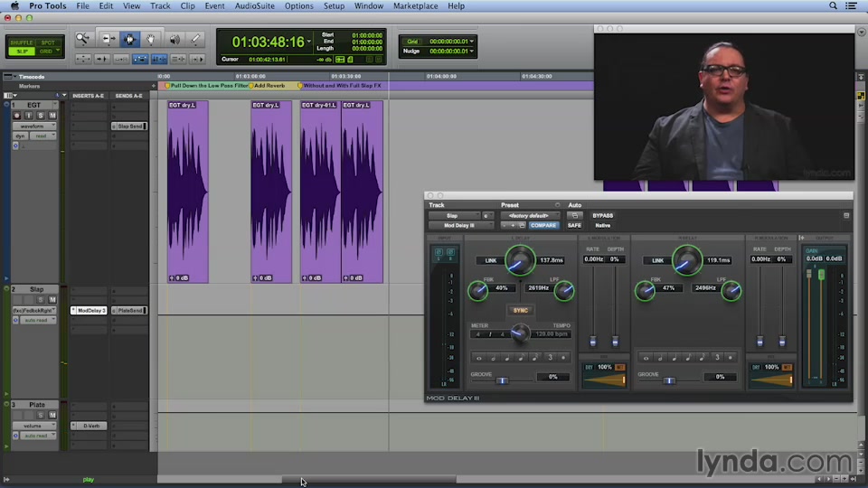Select Slip edit mode

click(x=22, y=52)
